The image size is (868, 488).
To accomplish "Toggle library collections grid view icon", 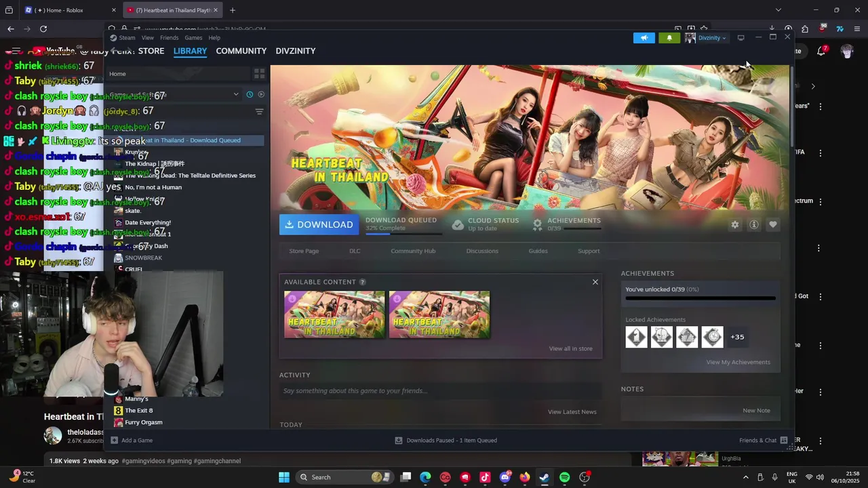I will pos(259,73).
